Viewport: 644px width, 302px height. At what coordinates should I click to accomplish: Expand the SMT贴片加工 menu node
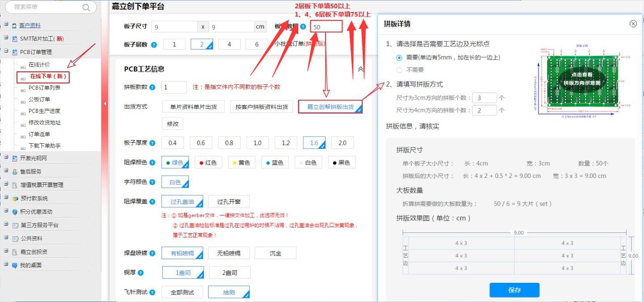6,38
